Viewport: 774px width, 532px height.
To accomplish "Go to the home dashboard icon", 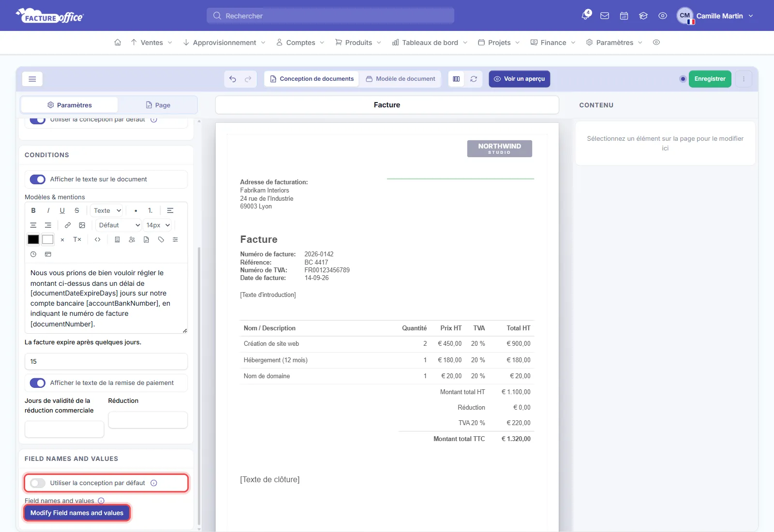I will pos(118,43).
